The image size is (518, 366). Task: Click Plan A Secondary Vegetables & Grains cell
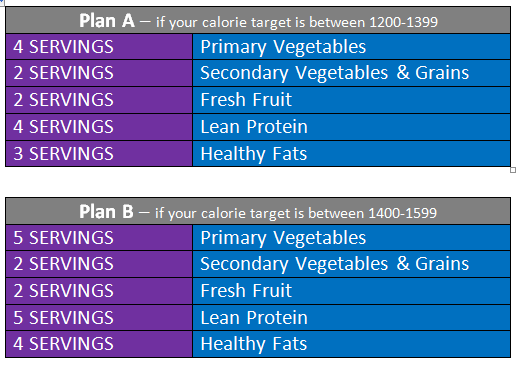(x=351, y=73)
